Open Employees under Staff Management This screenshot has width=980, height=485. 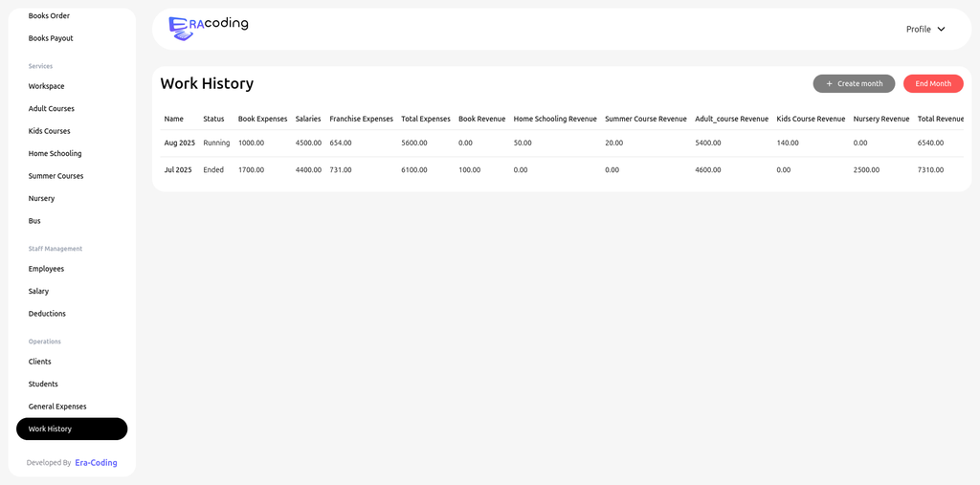tap(46, 269)
